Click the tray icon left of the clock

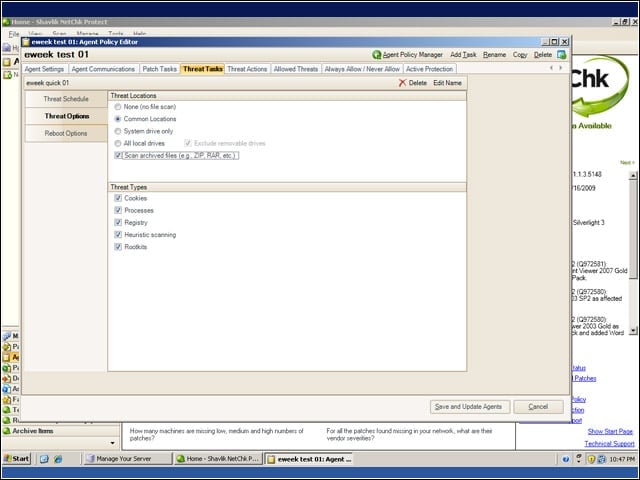pyautogui.click(x=601, y=459)
